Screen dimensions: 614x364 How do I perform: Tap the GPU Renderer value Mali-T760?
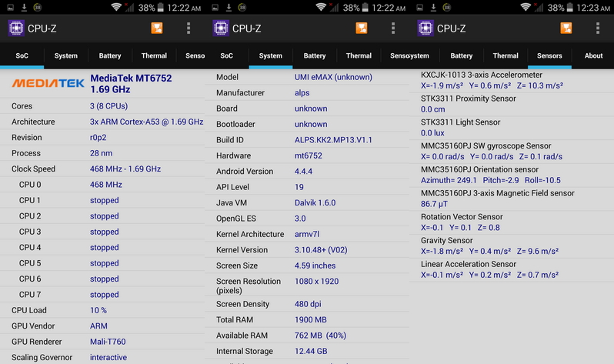coord(108,342)
